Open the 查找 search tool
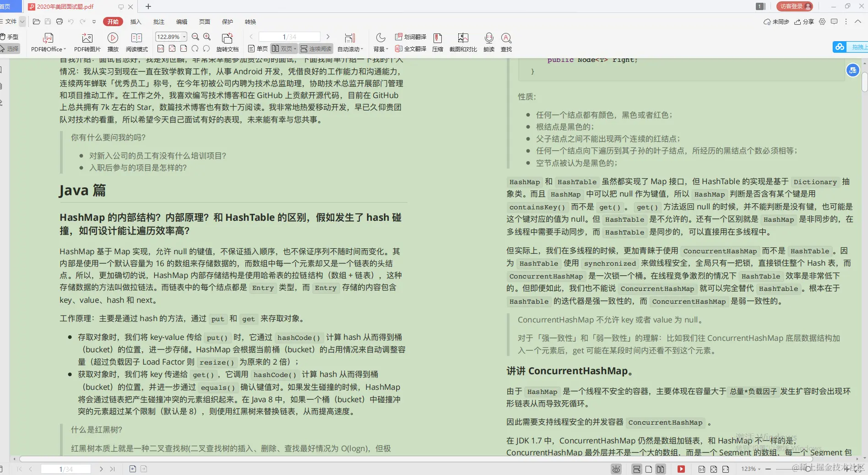 [x=506, y=42]
